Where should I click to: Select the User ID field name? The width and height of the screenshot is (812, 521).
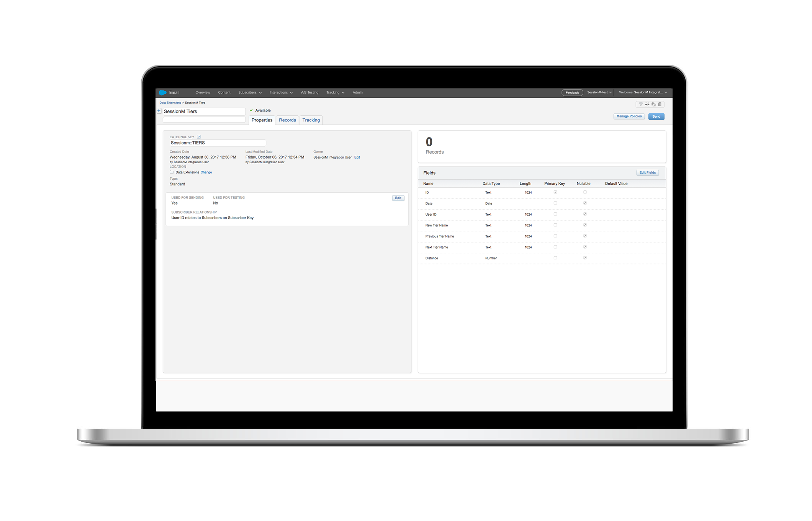431,215
